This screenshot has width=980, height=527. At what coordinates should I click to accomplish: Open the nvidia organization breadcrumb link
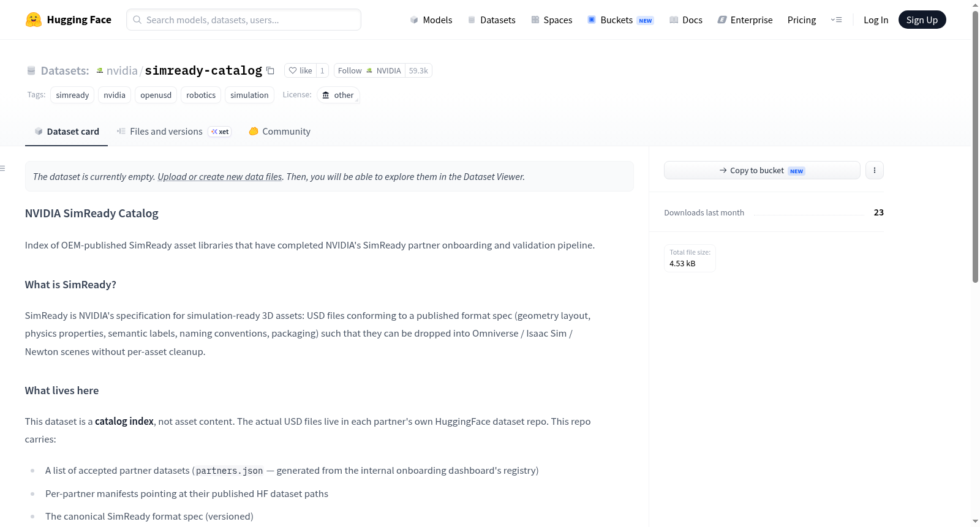point(122,70)
